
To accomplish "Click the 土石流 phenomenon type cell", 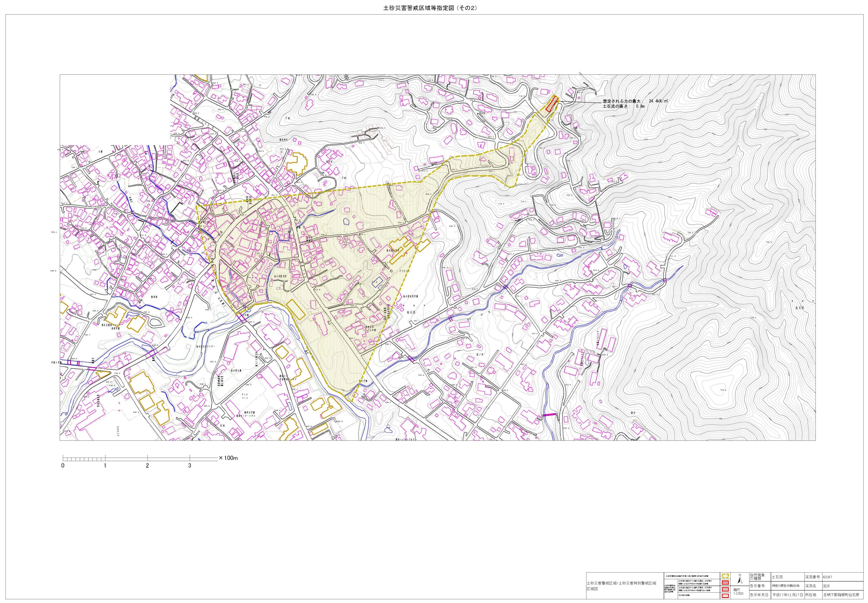I will click(777, 576).
